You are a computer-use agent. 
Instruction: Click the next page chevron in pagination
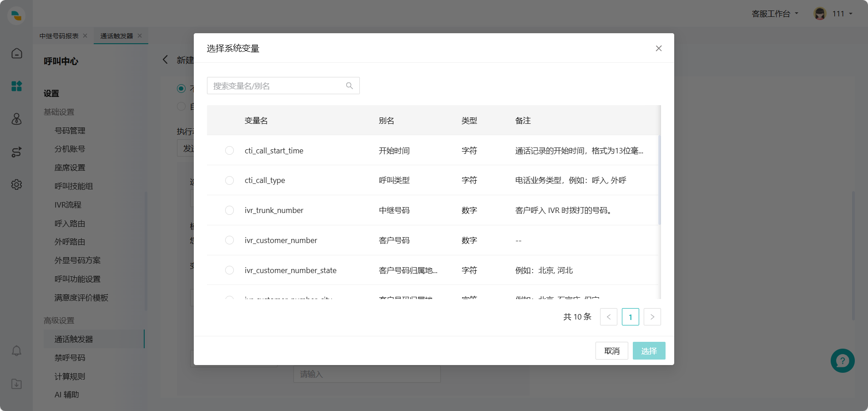652,317
